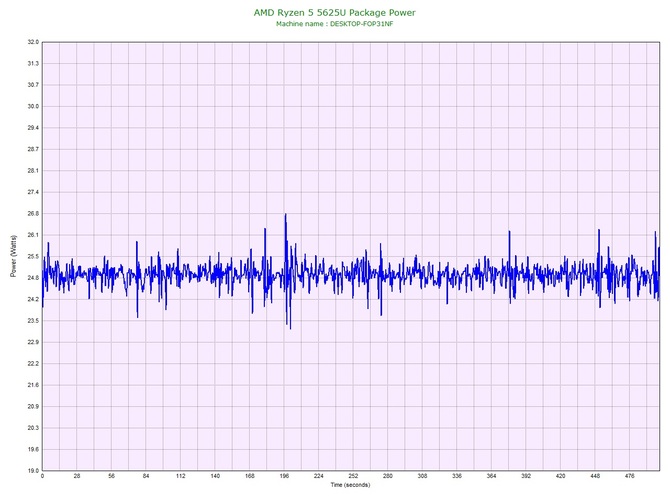This screenshot has height=502, width=670.
Task: Click the tallest power spike peak near 26.8 watts
Action: click(285, 215)
